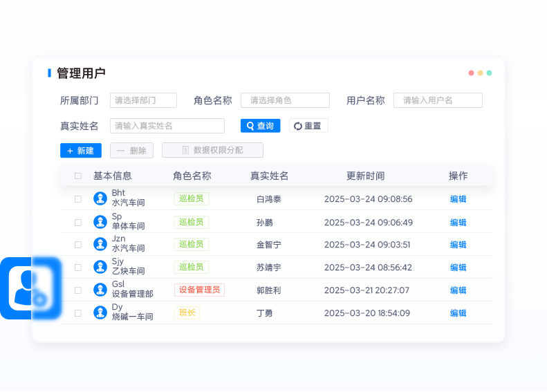
Task: Click the 新建 create button
Action: 81,151
